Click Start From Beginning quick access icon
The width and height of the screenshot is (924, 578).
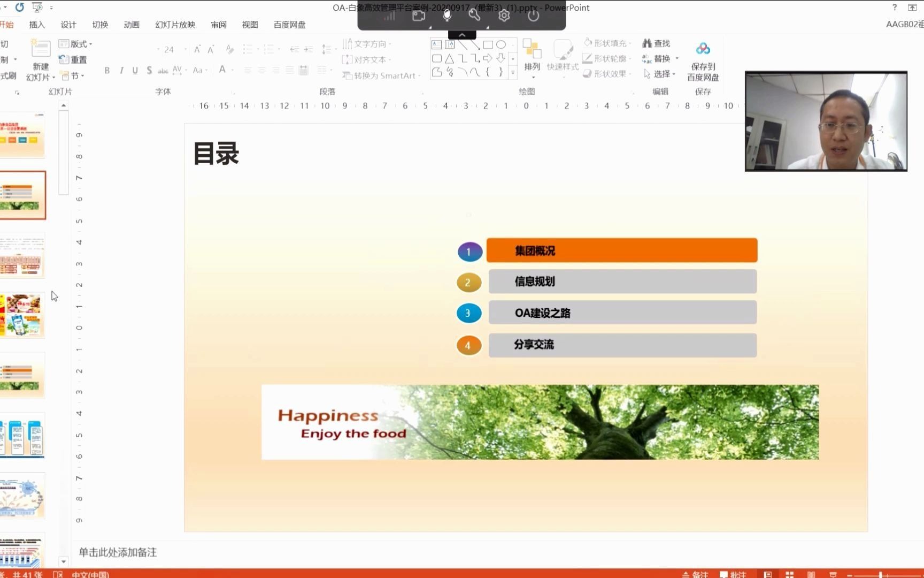[37, 7]
